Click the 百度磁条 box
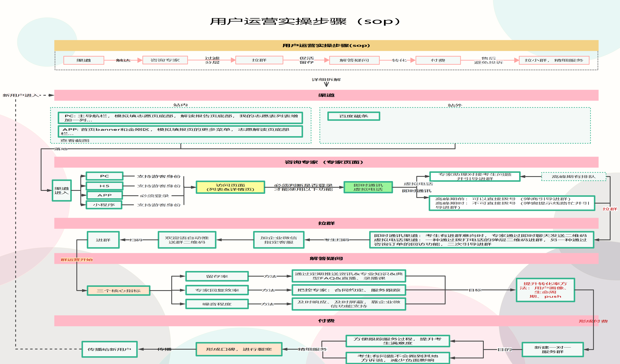 click(353, 116)
